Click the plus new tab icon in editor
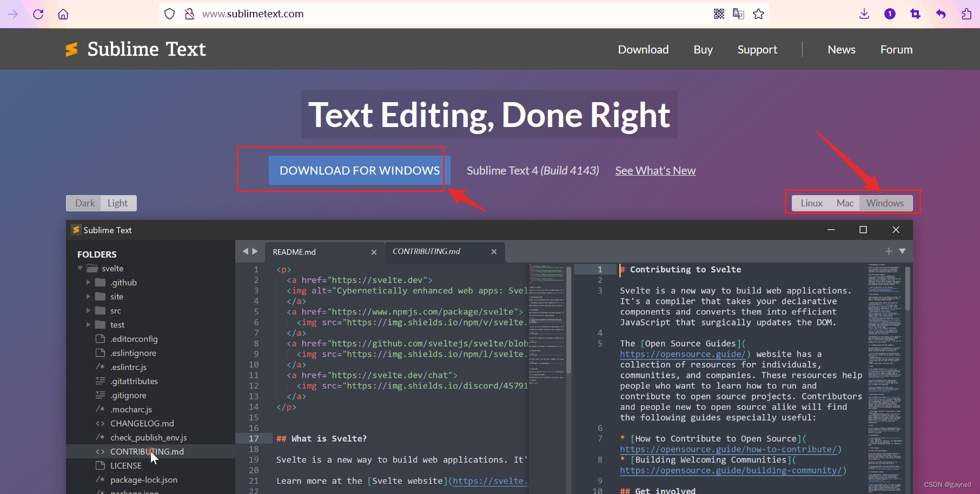This screenshot has height=494, width=980. coord(889,251)
